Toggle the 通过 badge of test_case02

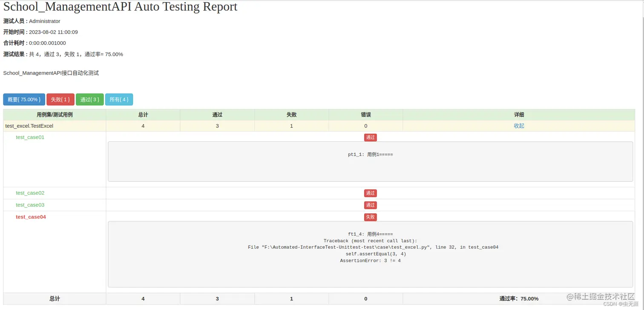coord(371,193)
